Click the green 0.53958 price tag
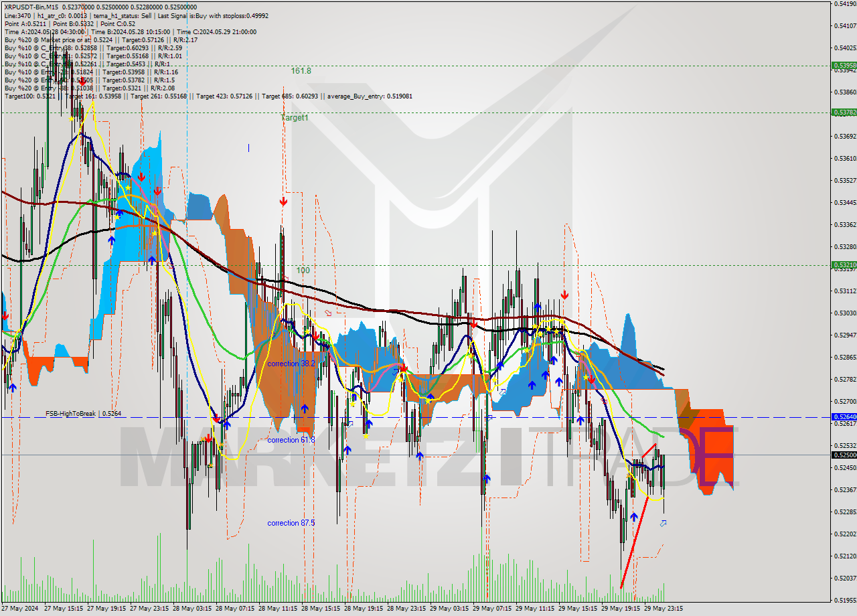 pyautogui.click(x=844, y=66)
